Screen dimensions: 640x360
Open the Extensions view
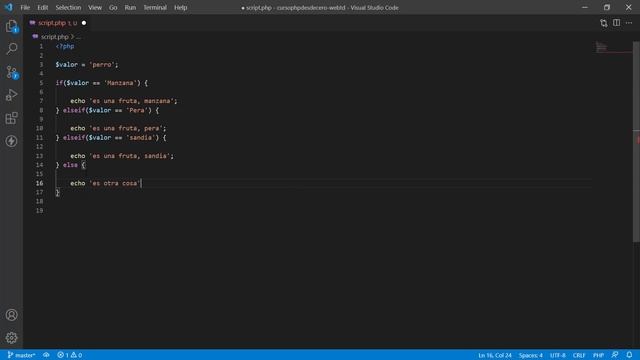click(x=11, y=118)
